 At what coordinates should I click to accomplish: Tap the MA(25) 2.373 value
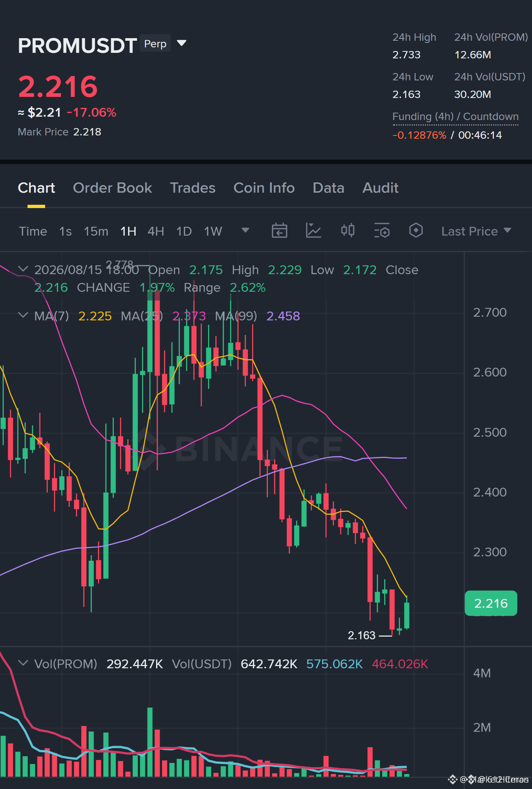(189, 316)
